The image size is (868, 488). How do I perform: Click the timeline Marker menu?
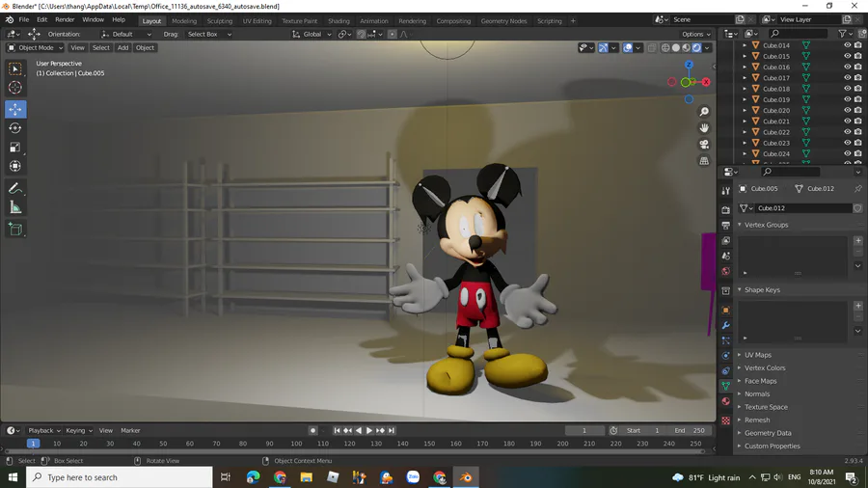[x=130, y=430]
